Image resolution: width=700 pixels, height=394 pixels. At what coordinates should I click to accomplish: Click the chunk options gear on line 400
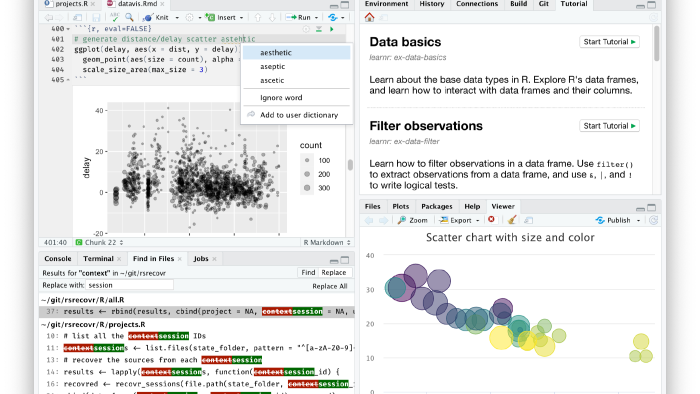point(306,29)
